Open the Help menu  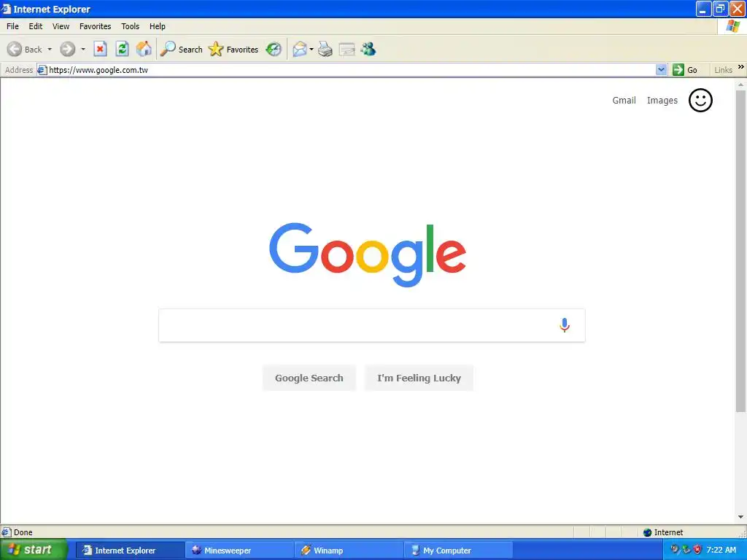click(158, 26)
